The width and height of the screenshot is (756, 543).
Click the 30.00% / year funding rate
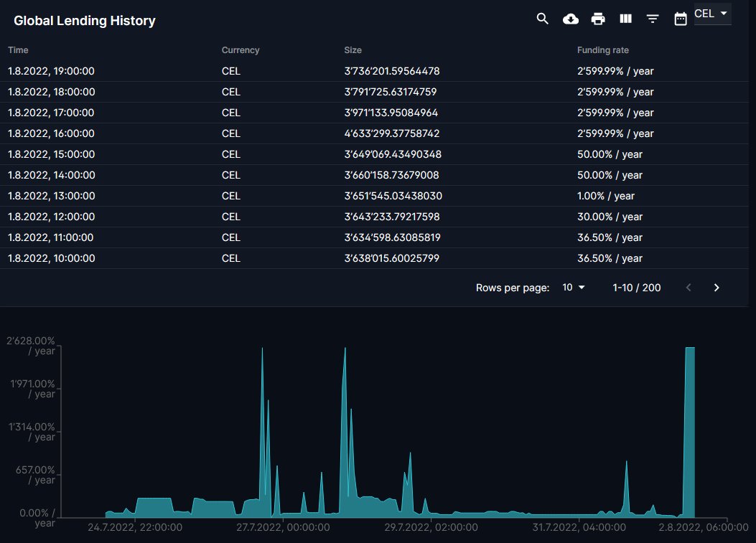[x=610, y=217]
